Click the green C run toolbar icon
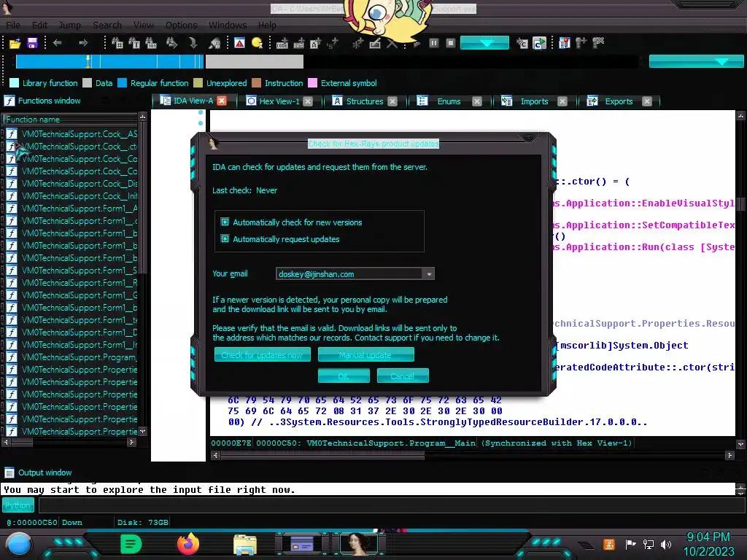747x560 pixels. (539, 43)
